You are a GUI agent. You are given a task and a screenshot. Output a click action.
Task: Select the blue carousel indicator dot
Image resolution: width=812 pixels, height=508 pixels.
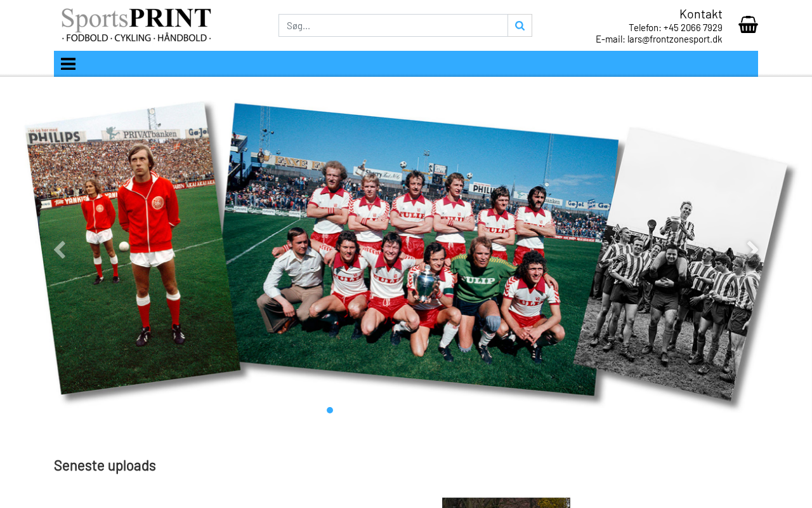coord(330,410)
